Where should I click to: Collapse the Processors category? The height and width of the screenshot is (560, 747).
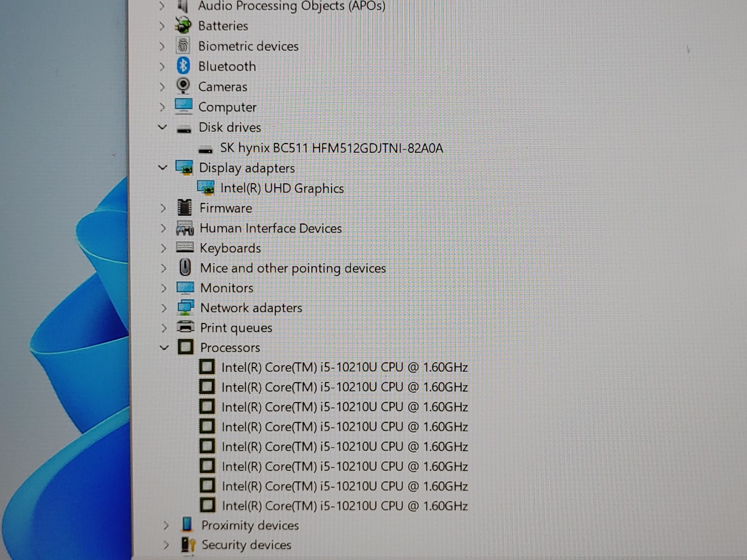click(164, 347)
